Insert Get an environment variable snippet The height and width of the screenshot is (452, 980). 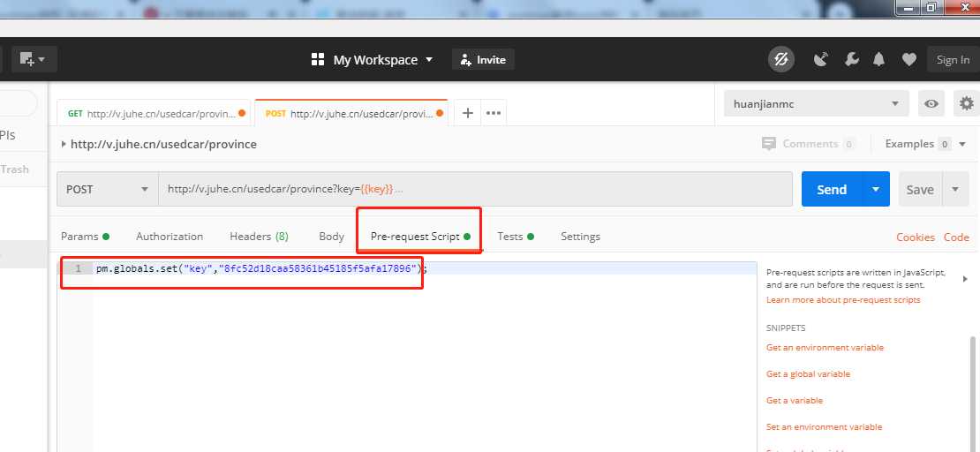[825, 348]
